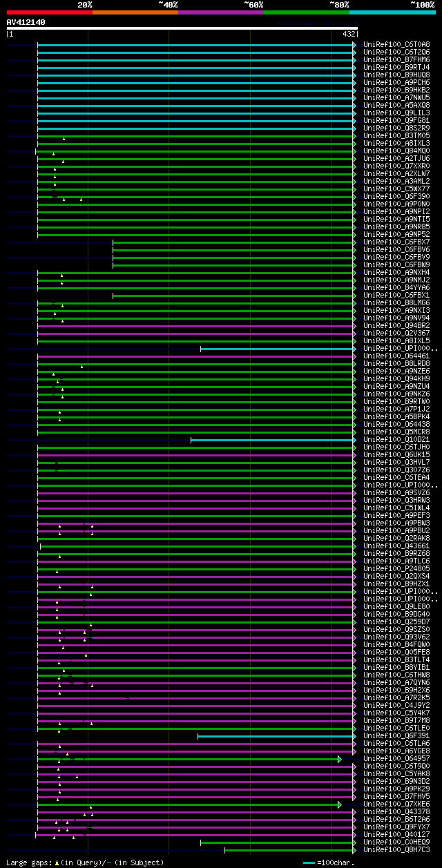Select the UniRef100_A7R2K5 label
Screen dimensions: 442x868
(396, 697)
